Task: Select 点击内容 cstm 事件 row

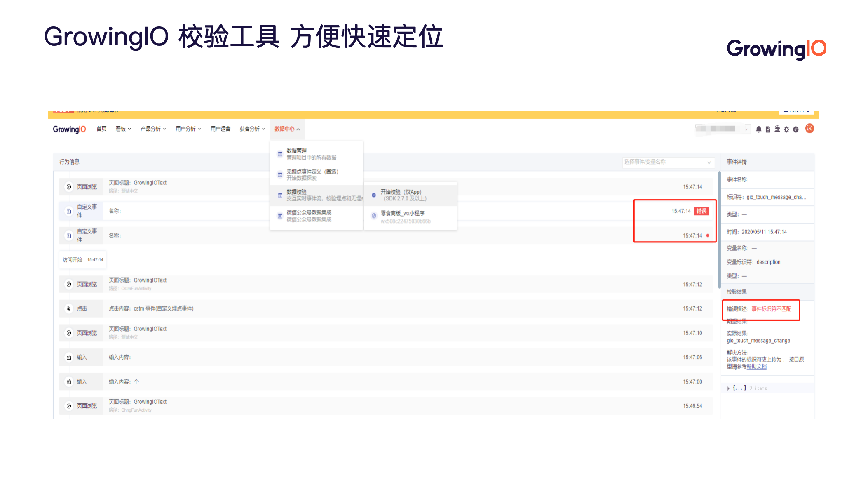Action: click(151, 308)
